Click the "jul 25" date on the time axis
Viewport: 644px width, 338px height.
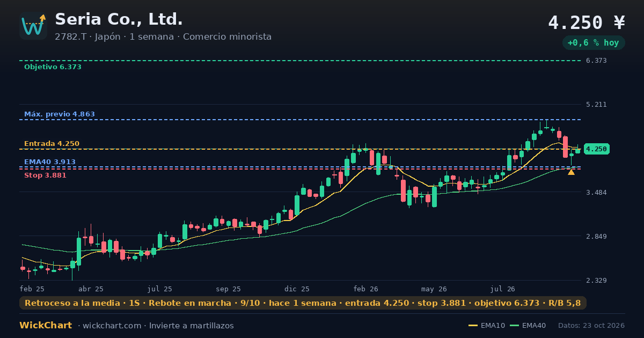pyautogui.click(x=160, y=289)
